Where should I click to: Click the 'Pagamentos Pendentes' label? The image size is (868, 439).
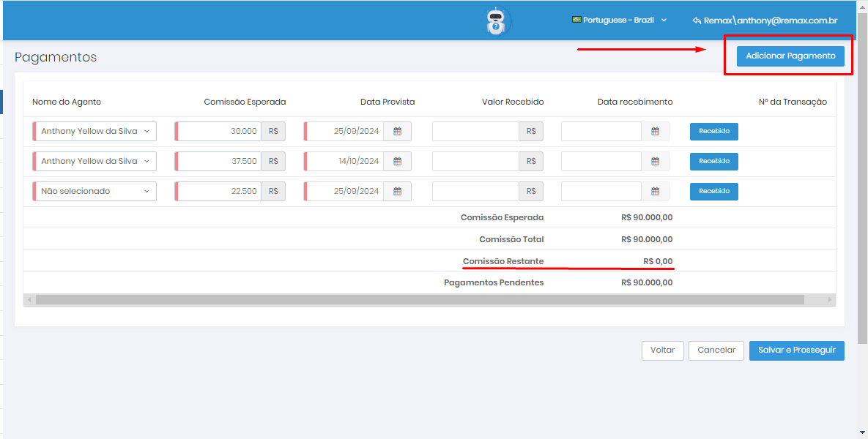(494, 282)
